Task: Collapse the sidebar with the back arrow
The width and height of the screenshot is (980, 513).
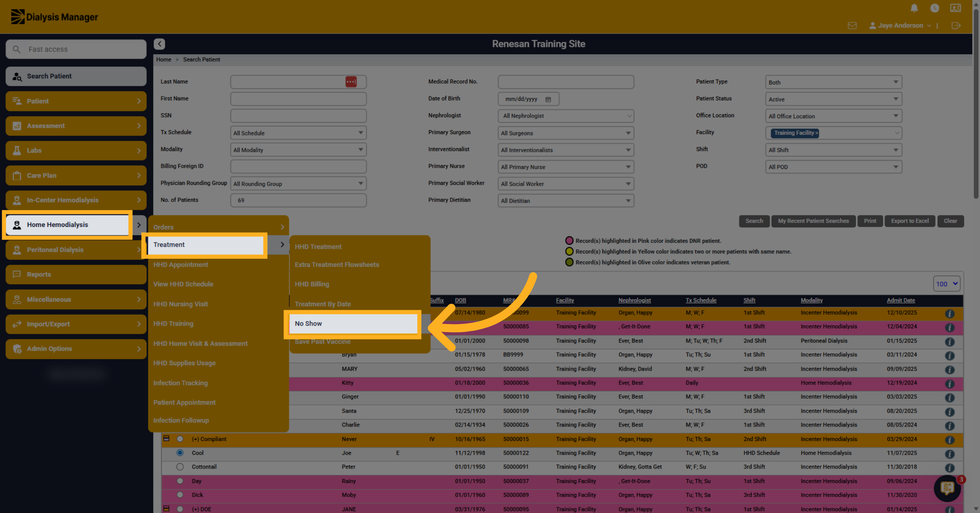Action: click(159, 44)
